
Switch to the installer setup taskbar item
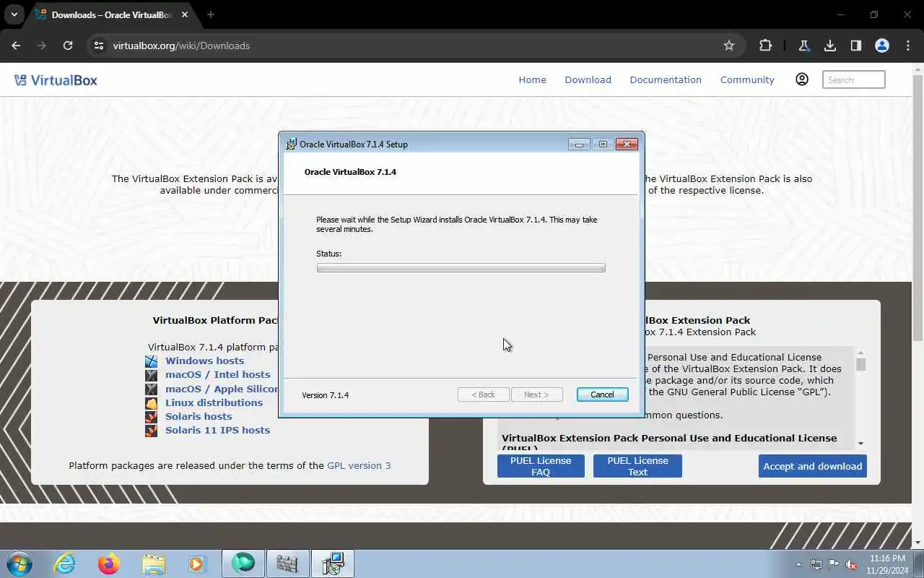[332, 564]
